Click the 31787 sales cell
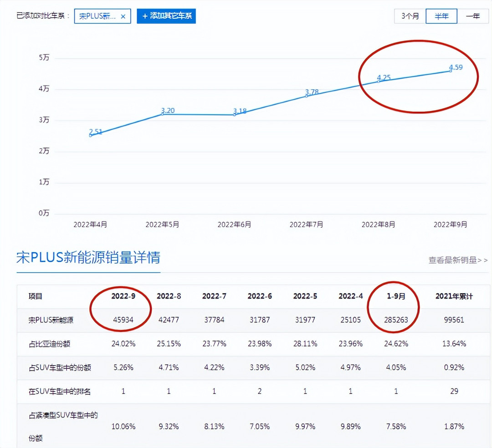Image resolution: width=492 pixels, height=448 pixels. click(x=260, y=320)
